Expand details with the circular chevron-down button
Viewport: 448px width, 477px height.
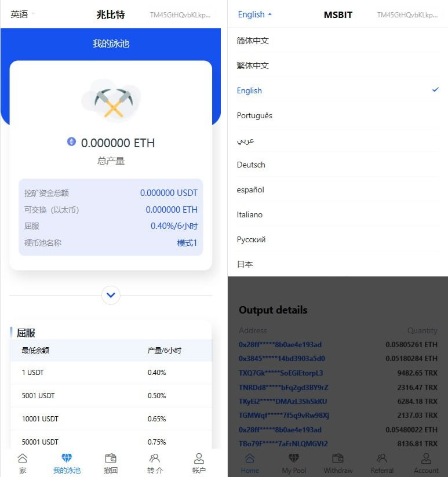point(111,295)
